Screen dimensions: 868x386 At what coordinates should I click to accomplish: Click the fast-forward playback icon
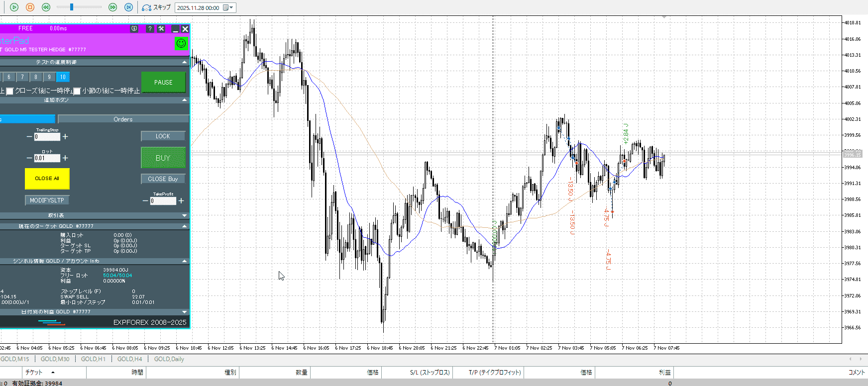pyautogui.click(x=112, y=7)
